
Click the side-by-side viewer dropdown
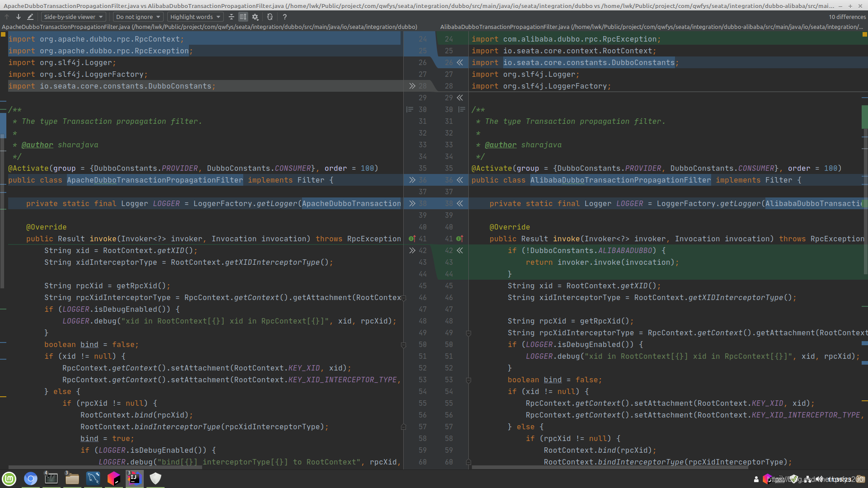[72, 16]
